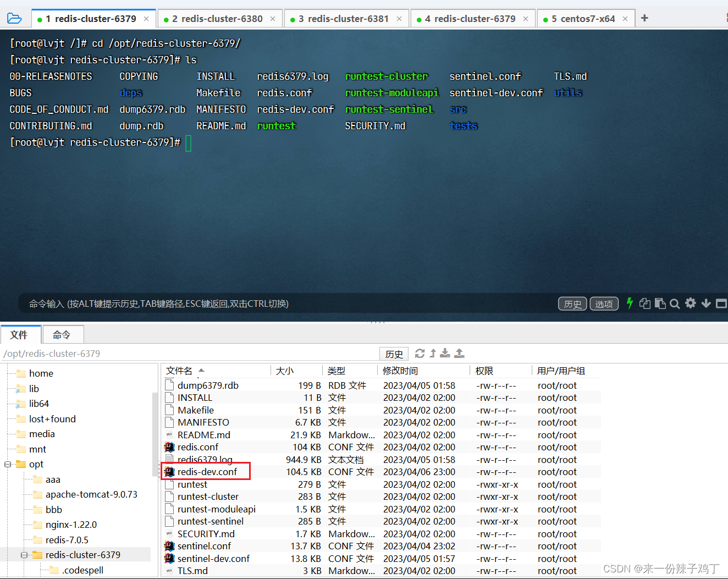Select mnt folder in tree
728x579 pixels.
[37, 449]
